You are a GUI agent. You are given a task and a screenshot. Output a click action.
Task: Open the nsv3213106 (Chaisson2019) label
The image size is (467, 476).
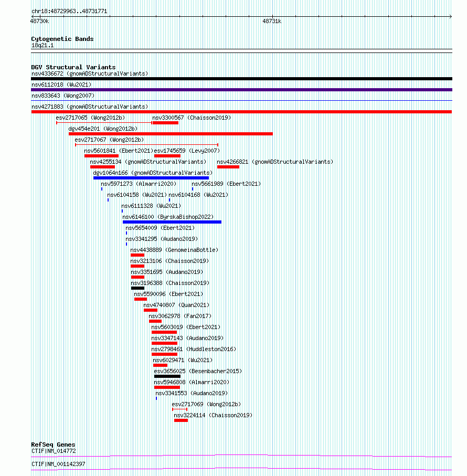point(169,261)
